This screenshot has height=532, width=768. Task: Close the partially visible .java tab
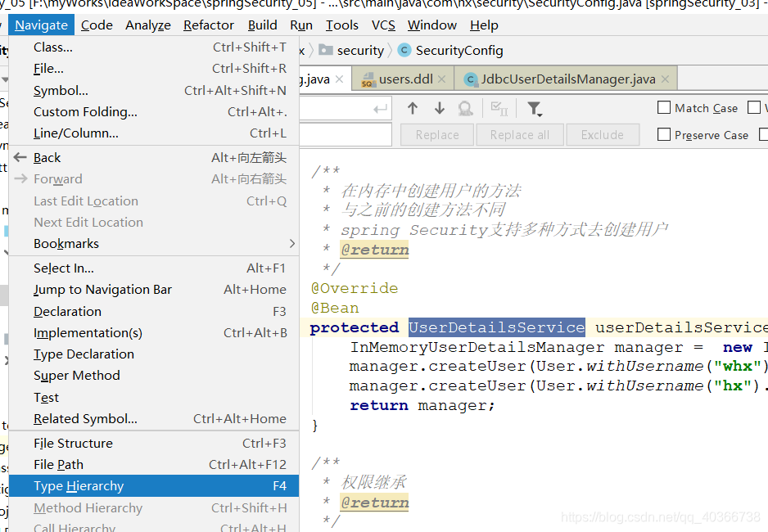pyautogui.click(x=340, y=79)
